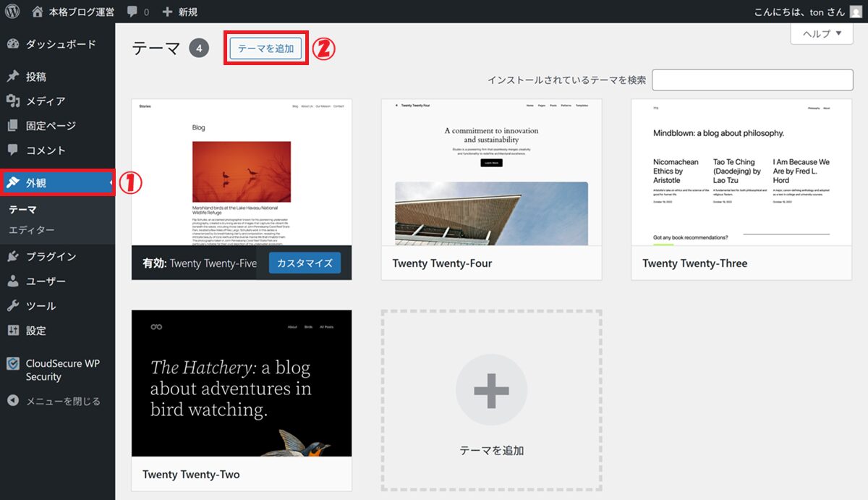The width and height of the screenshot is (868, 500).
Task: Open the メディア media icon
Action: [x=13, y=101]
